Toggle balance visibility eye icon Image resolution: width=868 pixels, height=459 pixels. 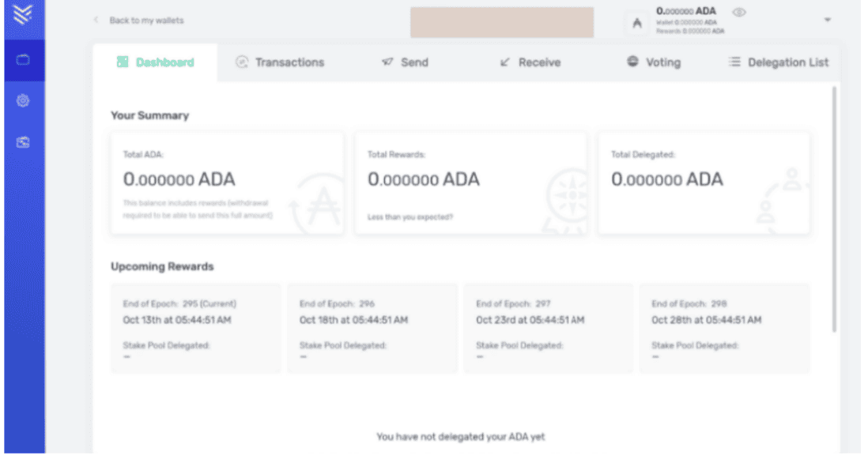[739, 12]
